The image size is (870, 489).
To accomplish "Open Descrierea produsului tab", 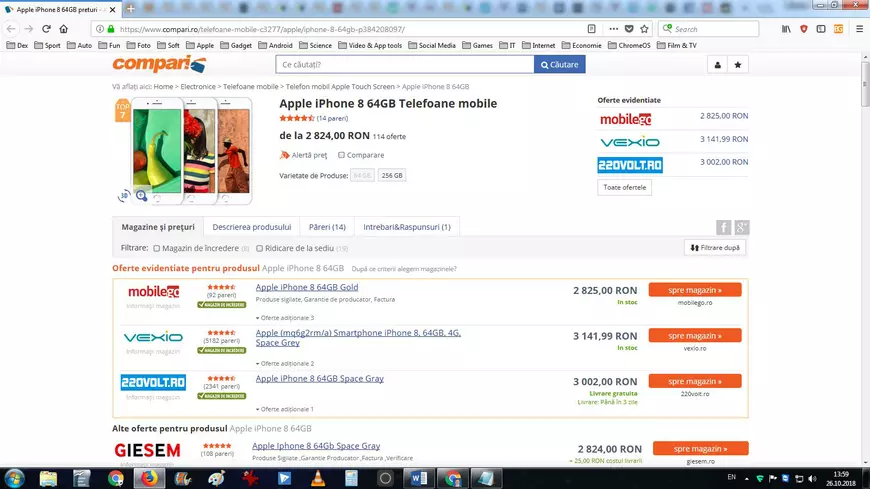I will click(252, 227).
